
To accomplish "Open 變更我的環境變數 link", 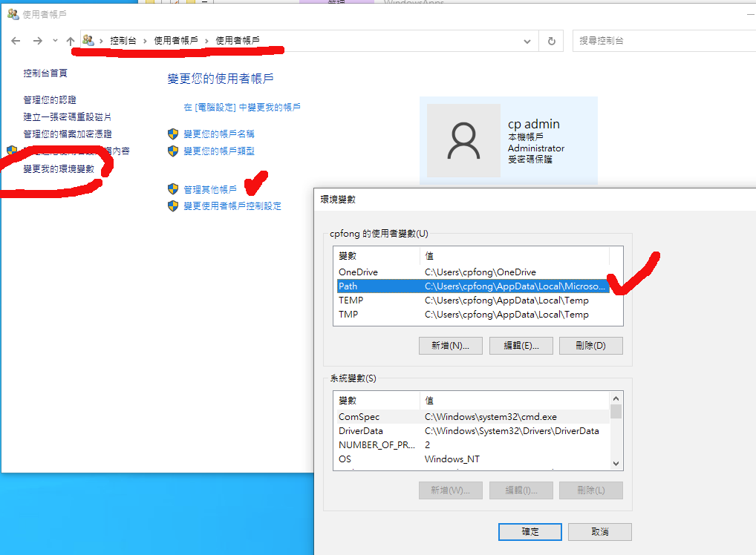I will point(59,169).
